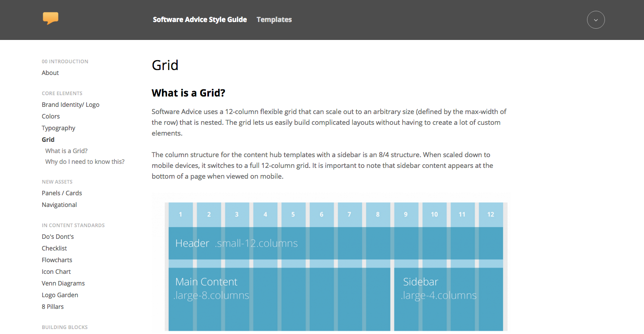Click the paragraph starting 'Software Advice uses'
Screen dimensions: 644x334
click(x=329, y=122)
